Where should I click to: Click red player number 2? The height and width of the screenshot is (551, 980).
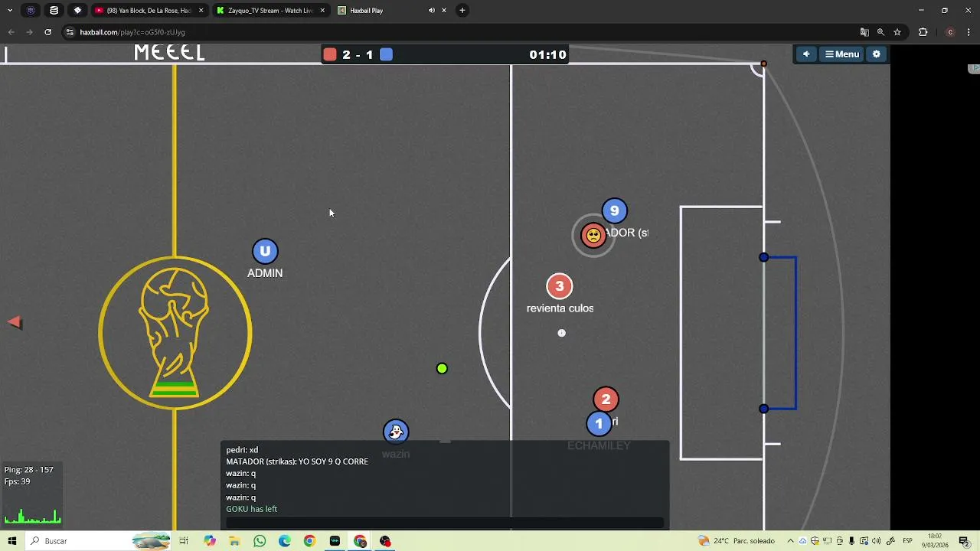pyautogui.click(x=606, y=399)
